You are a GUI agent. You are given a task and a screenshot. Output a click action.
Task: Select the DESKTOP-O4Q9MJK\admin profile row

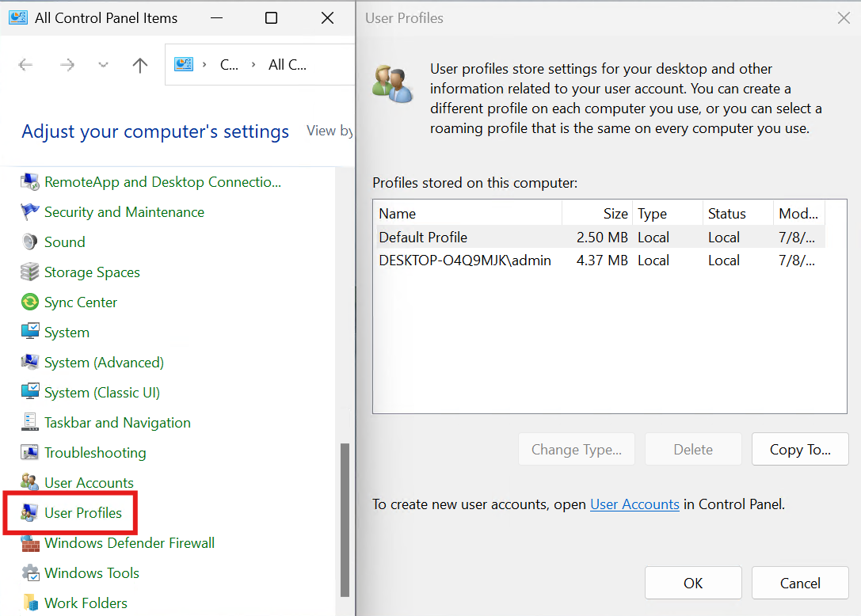[600, 260]
